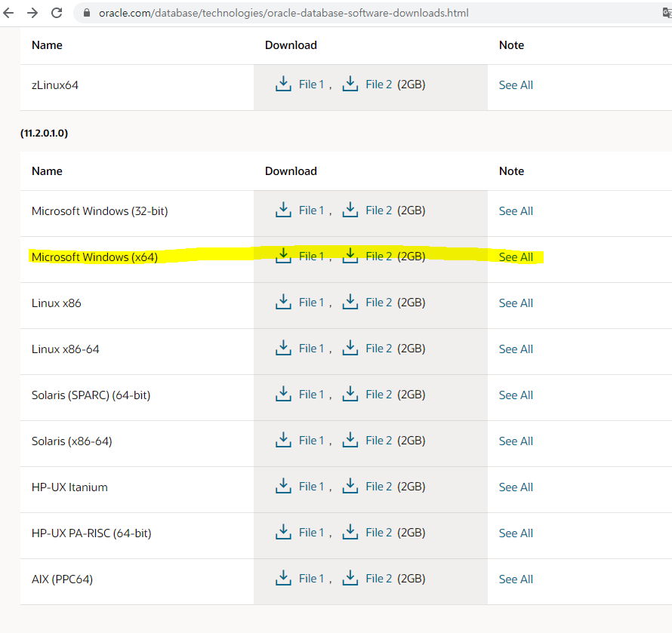The width and height of the screenshot is (672, 633).
Task: Open See All for zLinux64
Action: (516, 85)
